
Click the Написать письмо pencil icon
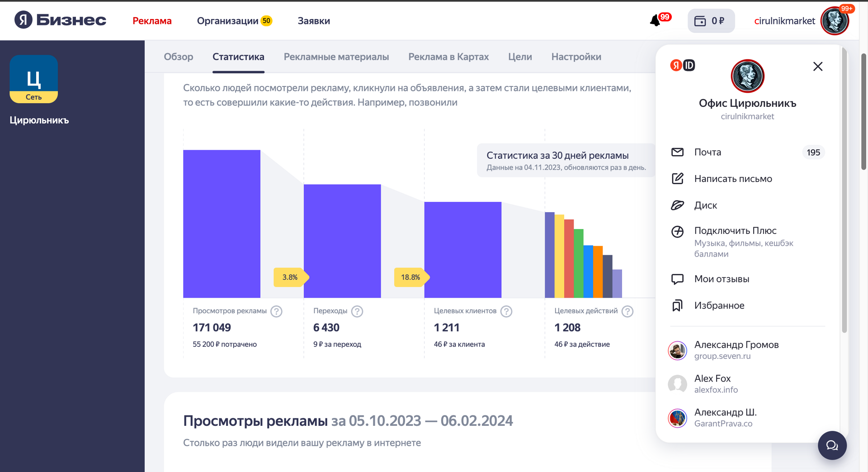coord(677,178)
